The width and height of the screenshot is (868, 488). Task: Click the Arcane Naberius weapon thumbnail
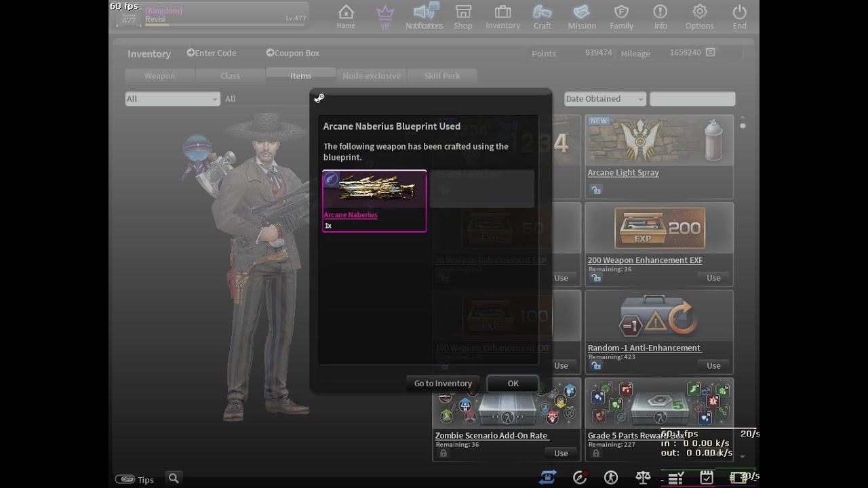[374, 189]
